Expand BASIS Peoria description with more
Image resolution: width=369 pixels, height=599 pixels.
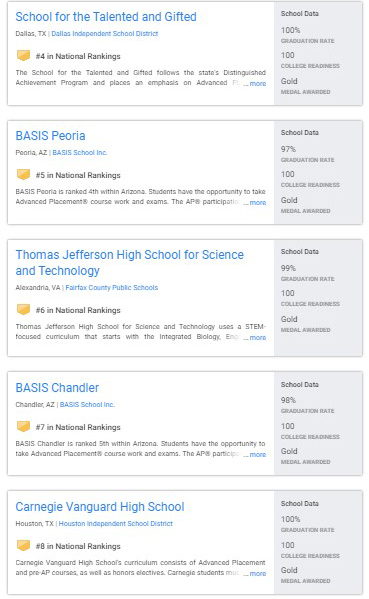click(257, 203)
